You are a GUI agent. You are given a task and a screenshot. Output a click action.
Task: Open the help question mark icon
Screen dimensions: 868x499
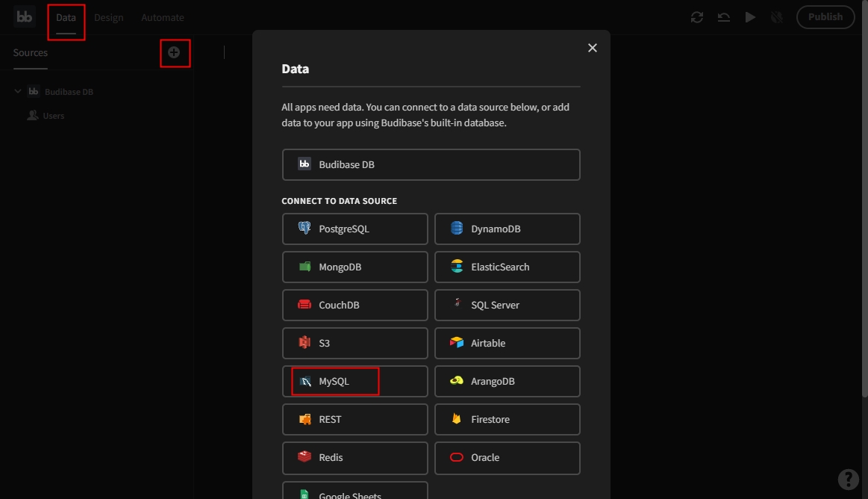coord(848,479)
